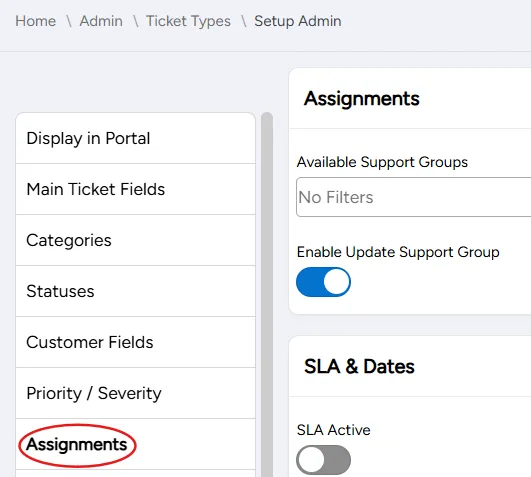Screen dimensions: 531x477
Task: Click the SLA & Dates heading
Action: (359, 366)
